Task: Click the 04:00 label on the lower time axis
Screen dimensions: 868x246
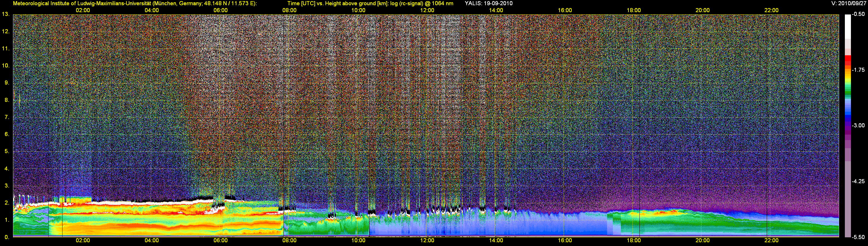Action: click(x=152, y=241)
